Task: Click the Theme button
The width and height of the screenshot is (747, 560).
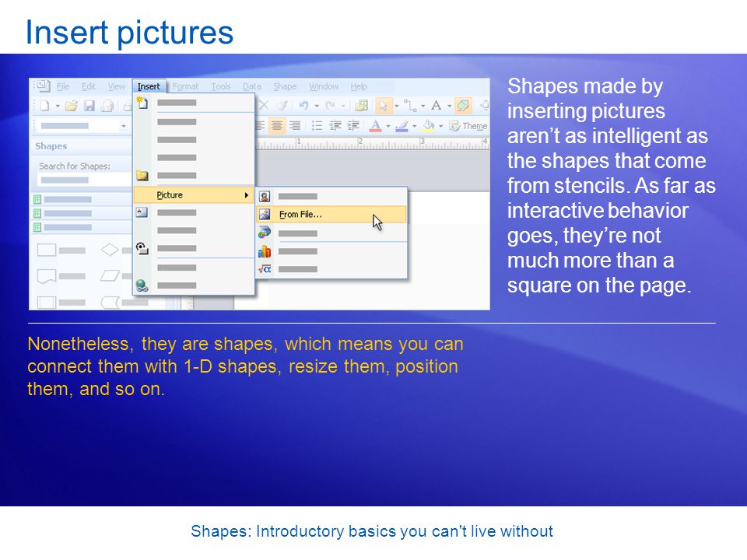Action: [x=468, y=126]
